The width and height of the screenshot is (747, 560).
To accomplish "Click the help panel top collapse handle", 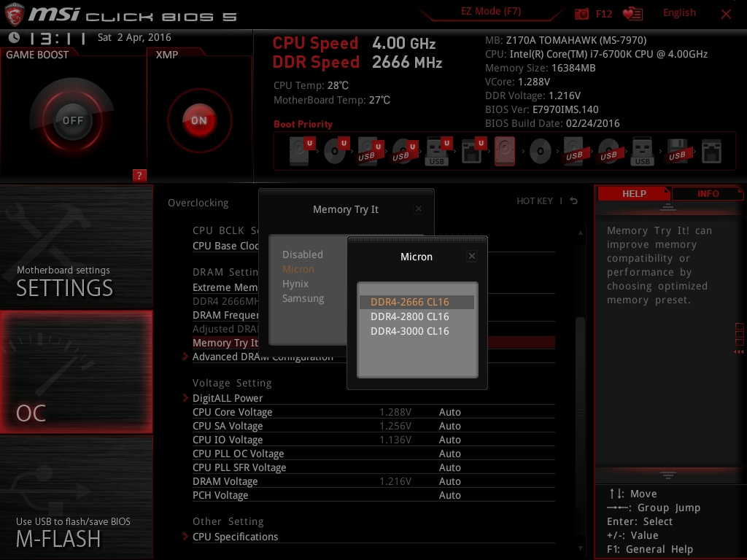I will [667, 207].
